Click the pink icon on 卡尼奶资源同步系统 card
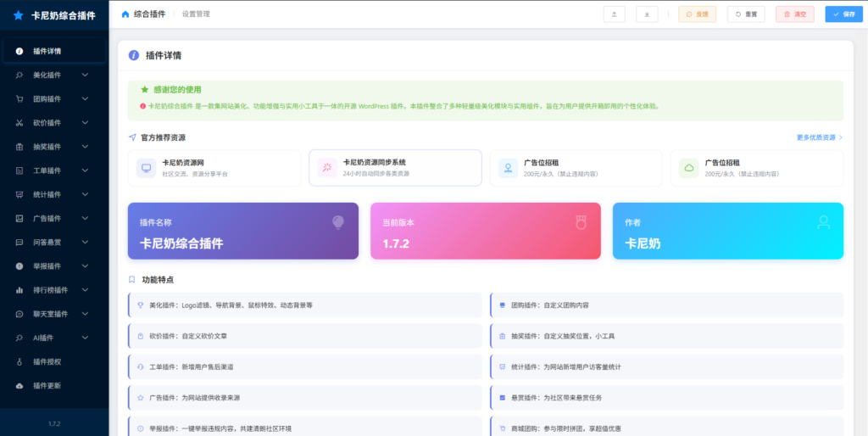Screen dimensions: 868x436 click(x=326, y=168)
